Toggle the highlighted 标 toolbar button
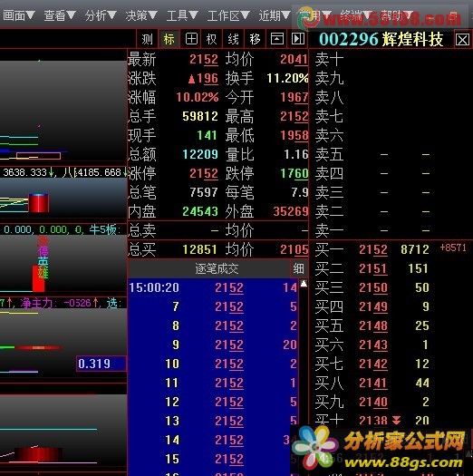The width and height of the screenshot is (473, 476). (169, 39)
